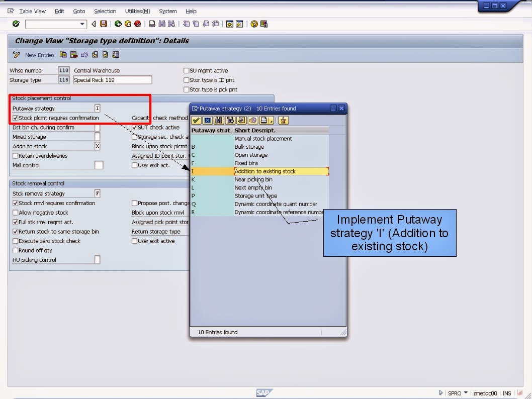Toggle SU mgmt active checkbox
This screenshot has width=532, height=399.
[186, 70]
